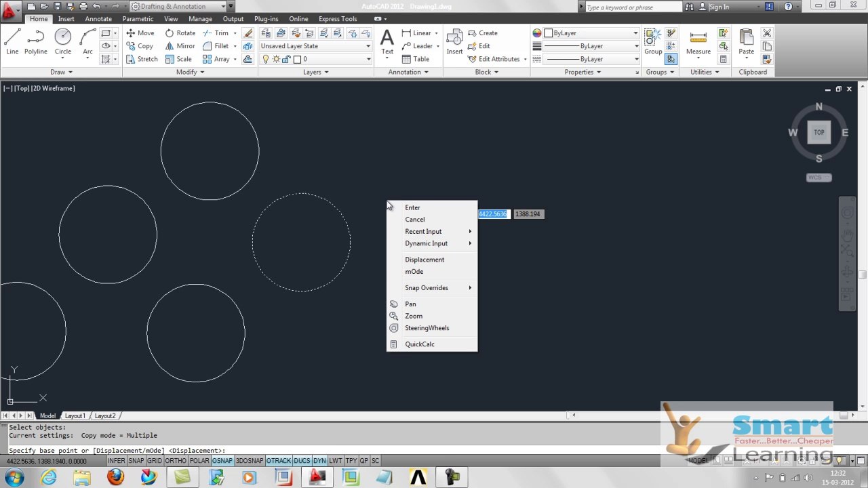Toggle ORTHO mode in status bar

click(176, 461)
